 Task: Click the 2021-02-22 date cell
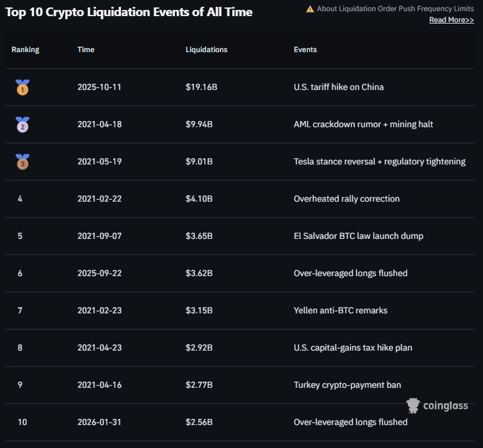(x=99, y=199)
